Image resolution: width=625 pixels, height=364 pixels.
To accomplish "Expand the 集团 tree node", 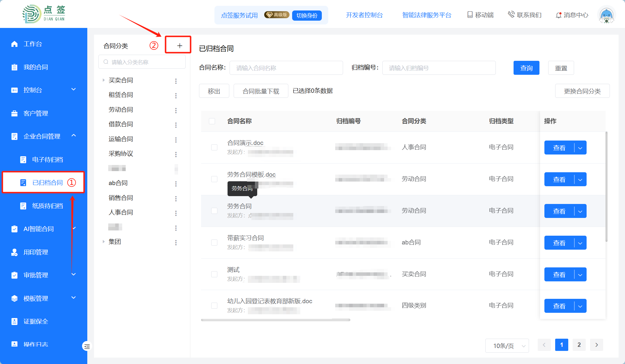I will (x=104, y=242).
